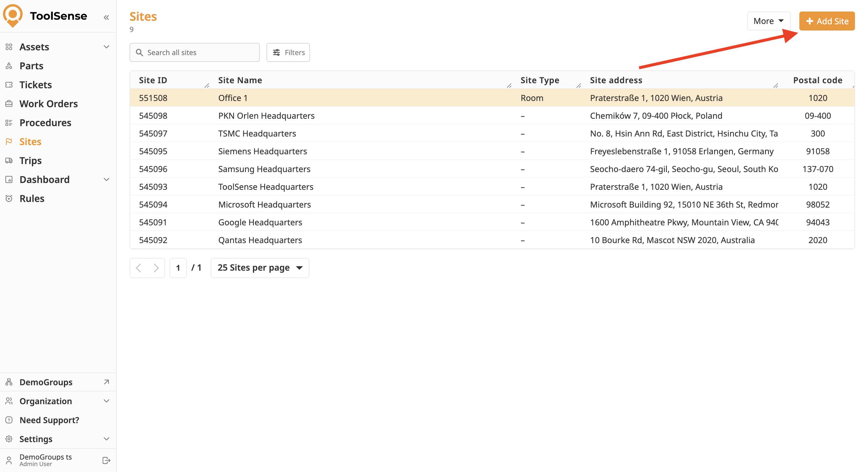Navigate to Procedures section

[46, 123]
